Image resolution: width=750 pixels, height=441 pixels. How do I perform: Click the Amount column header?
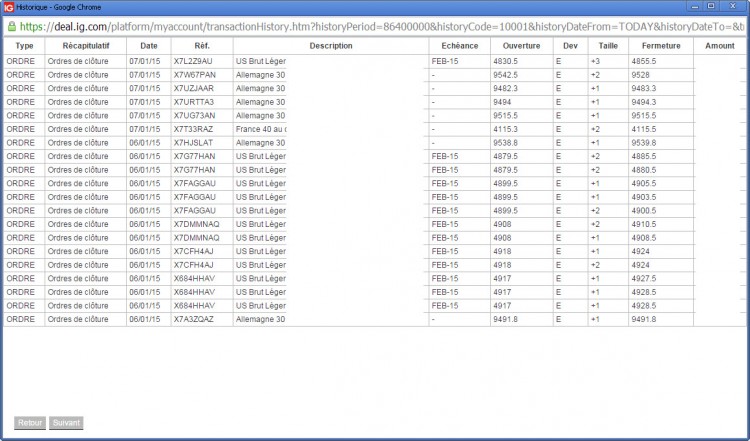click(720, 46)
